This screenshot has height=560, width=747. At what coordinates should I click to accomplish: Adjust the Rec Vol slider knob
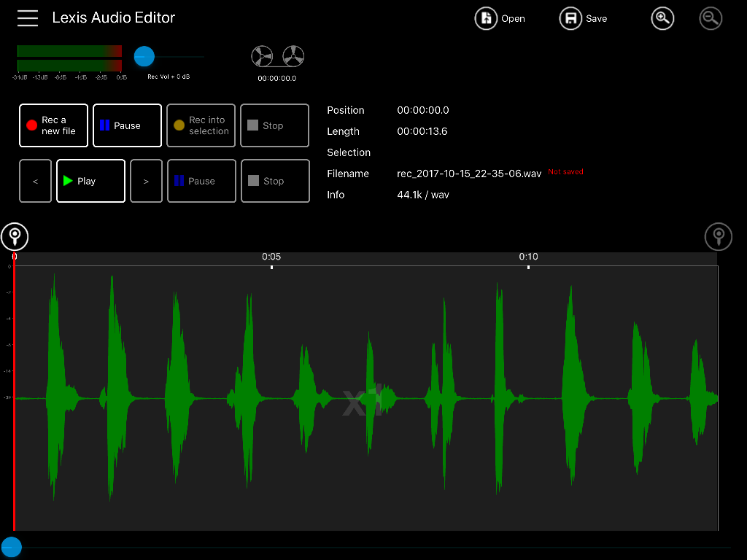(144, 57)
